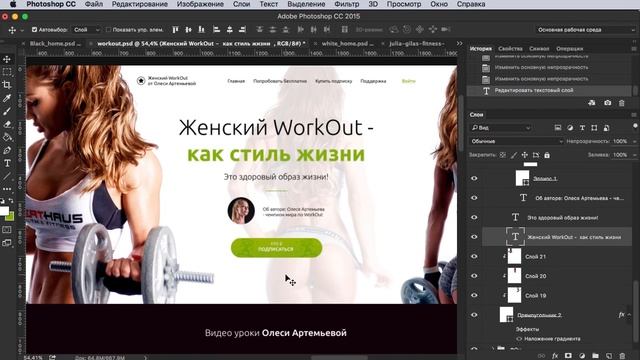Create new fill or adjustment layer

582,356
